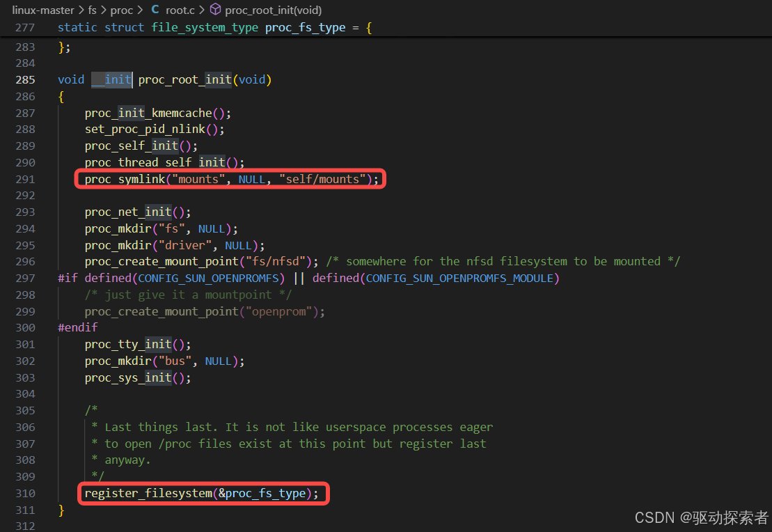
Task: Click line number 285 in gutter
Action: click(25, 80)
